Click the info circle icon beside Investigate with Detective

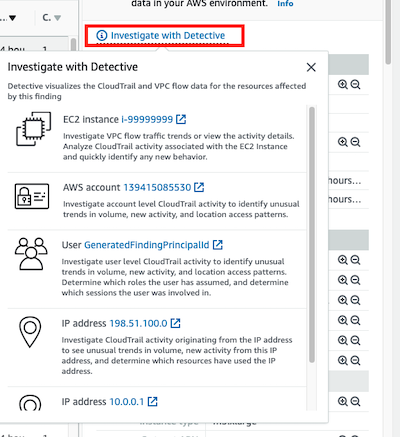102,35
